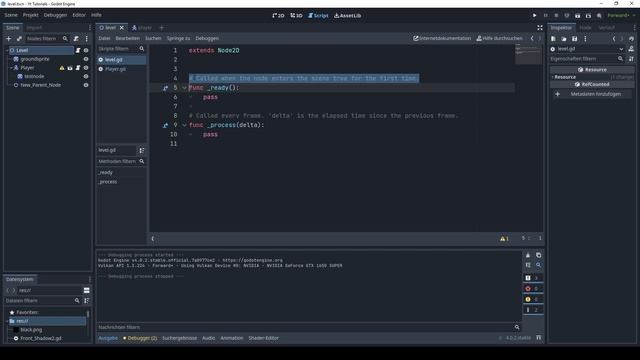This screenshot has width=640, height=360.
Task: Fold the _ready function at line 5
Action: click(x=184, y=88)
